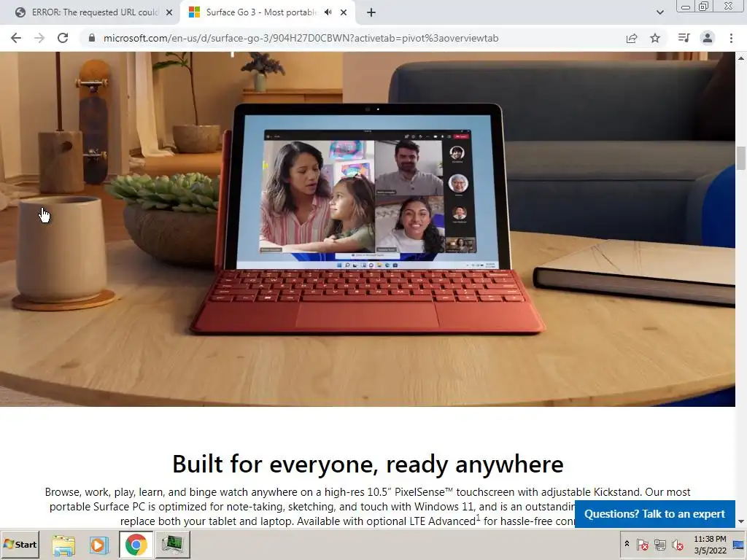The image size is (747, 560).
Task: Click the Surface Go 3 hero image
Action: [x=368, y=229]
